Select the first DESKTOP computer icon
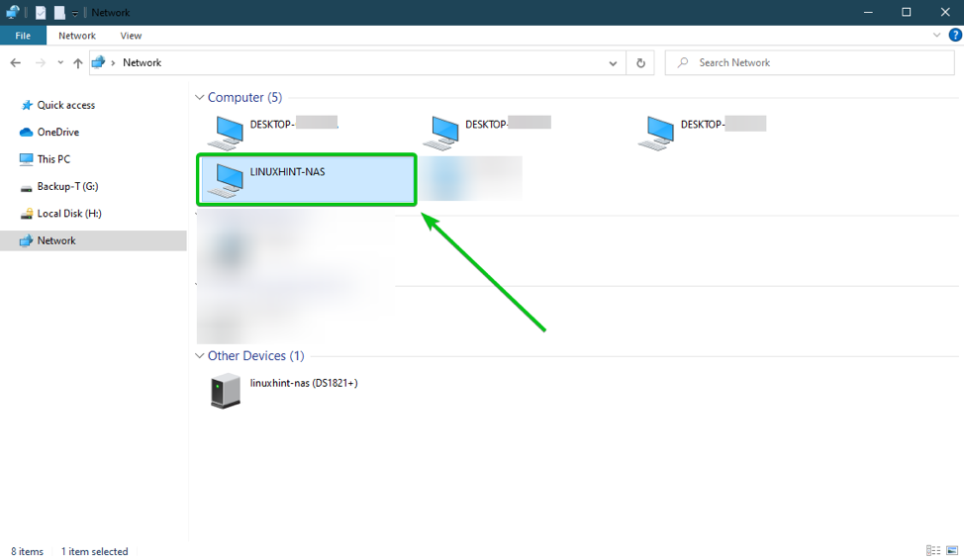The height and width of the screenshot is (560, 964). click(x=227, y=133)
